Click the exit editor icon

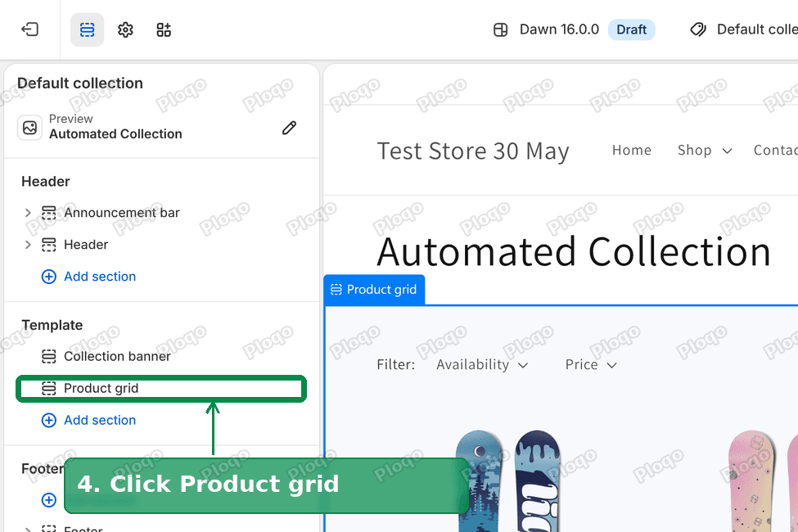coord(29,29)
